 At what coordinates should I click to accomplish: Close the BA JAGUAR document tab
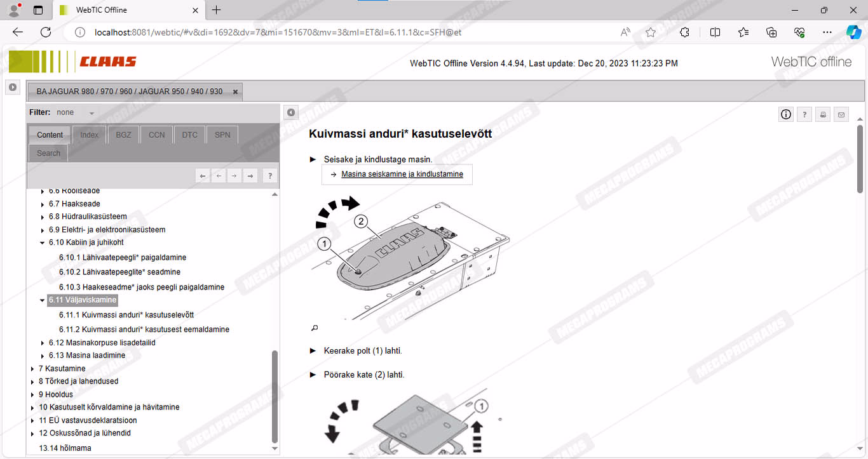tap(235, 91)
